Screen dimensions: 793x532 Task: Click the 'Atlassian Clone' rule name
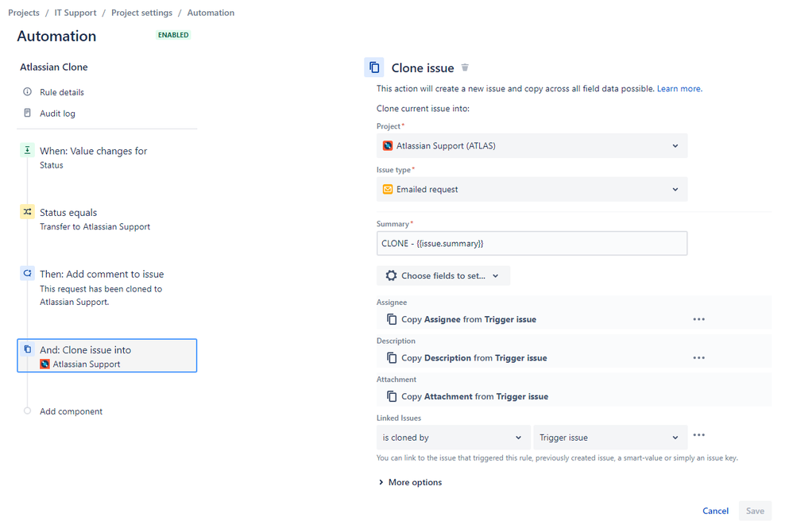[53, 67]
